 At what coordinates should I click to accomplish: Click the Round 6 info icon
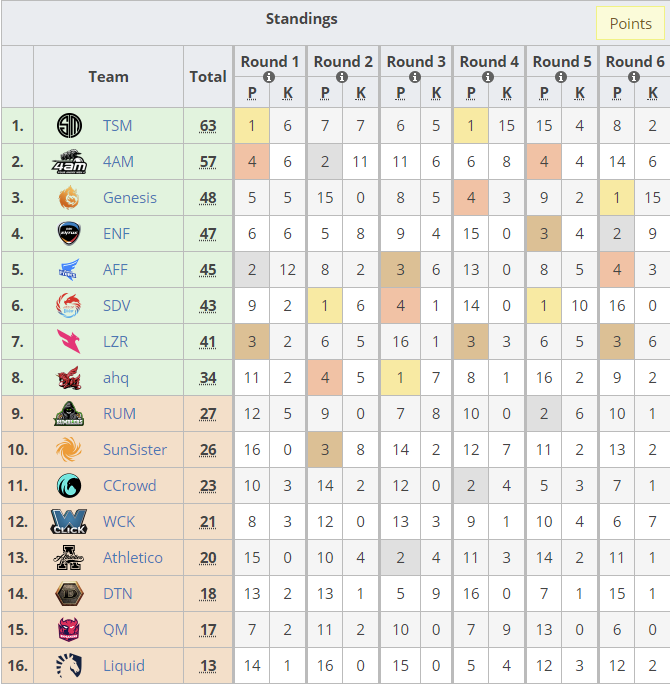tap(634, 77)
